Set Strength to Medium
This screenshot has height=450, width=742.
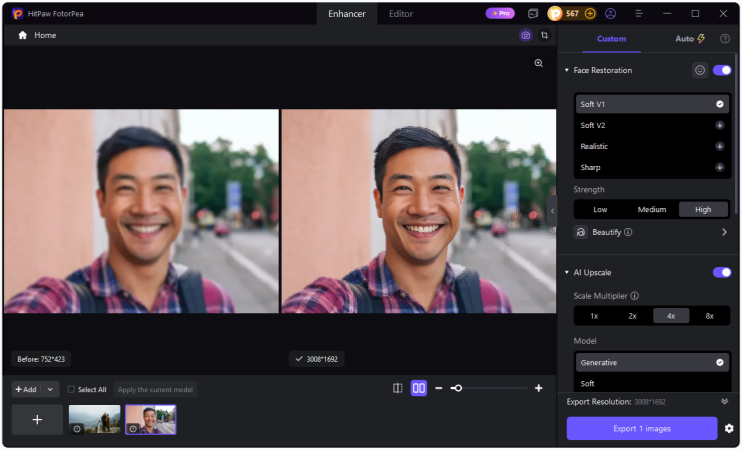[x=652, y=209]
